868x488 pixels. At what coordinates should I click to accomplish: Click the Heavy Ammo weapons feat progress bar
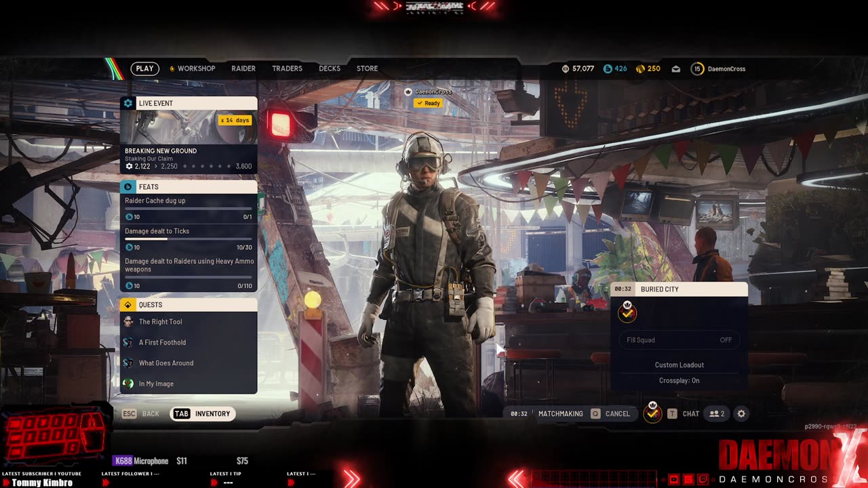click(189, 277)
